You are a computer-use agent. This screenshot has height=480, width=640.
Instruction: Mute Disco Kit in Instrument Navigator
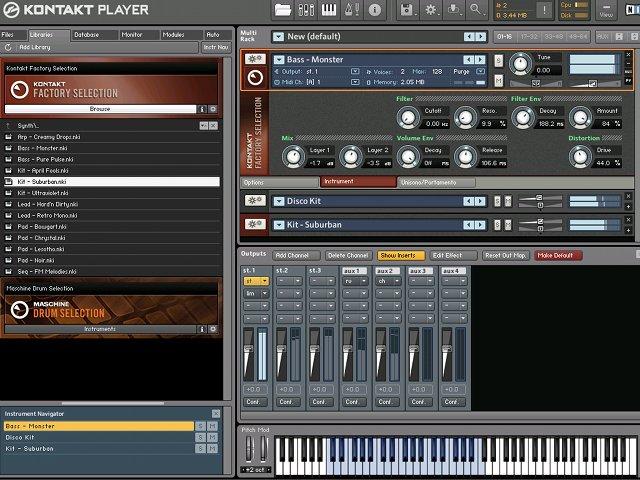click(212, 438)
